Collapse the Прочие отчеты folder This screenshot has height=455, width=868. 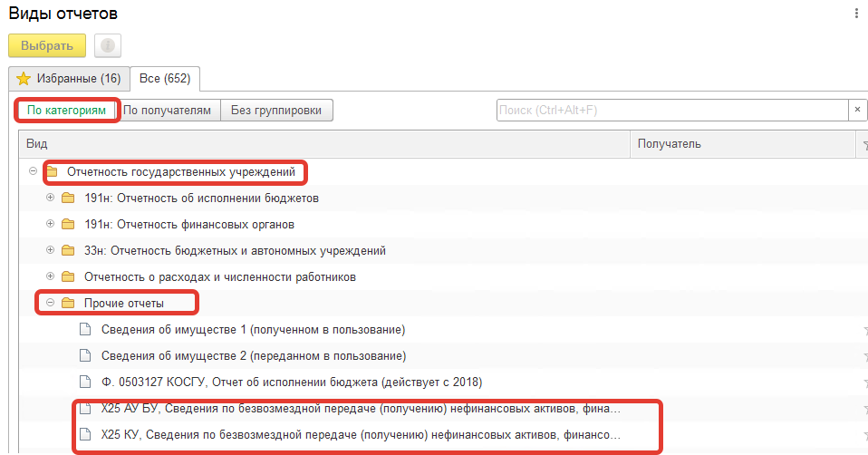(51, 303)
